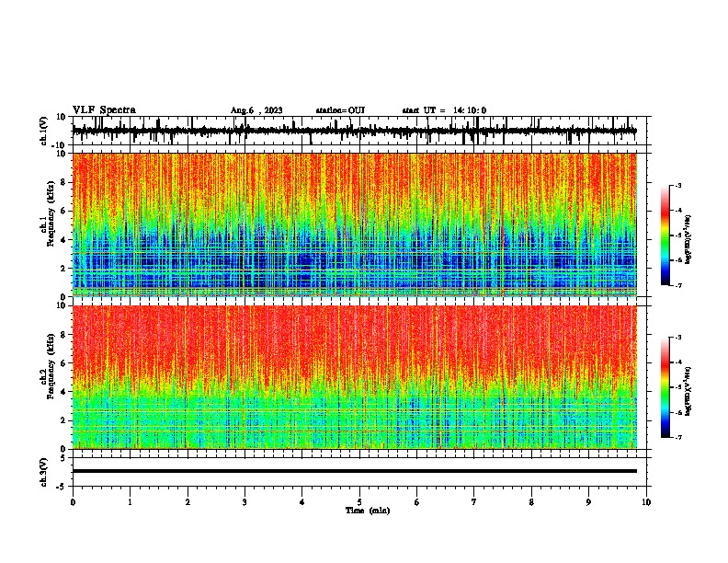Screen dimensions: 728x563
Task: Click time axis tick label "9"
Action: click(588, 502)
